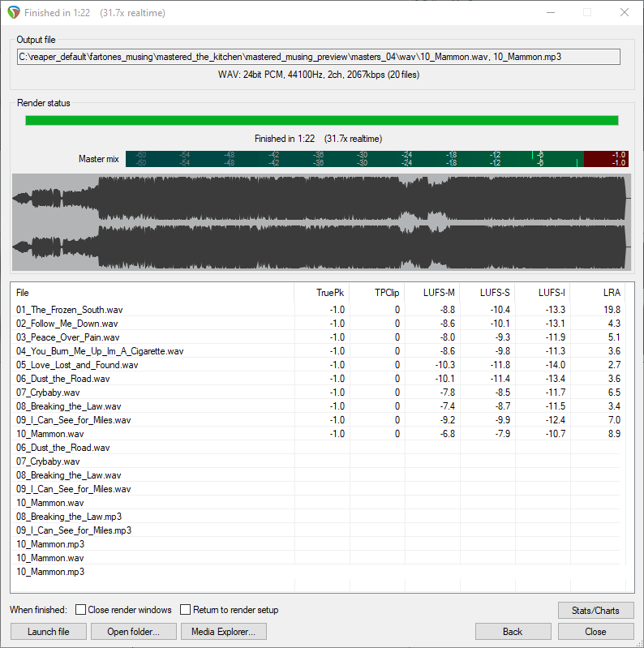
Task: Click the Back button
Action: 513,631
